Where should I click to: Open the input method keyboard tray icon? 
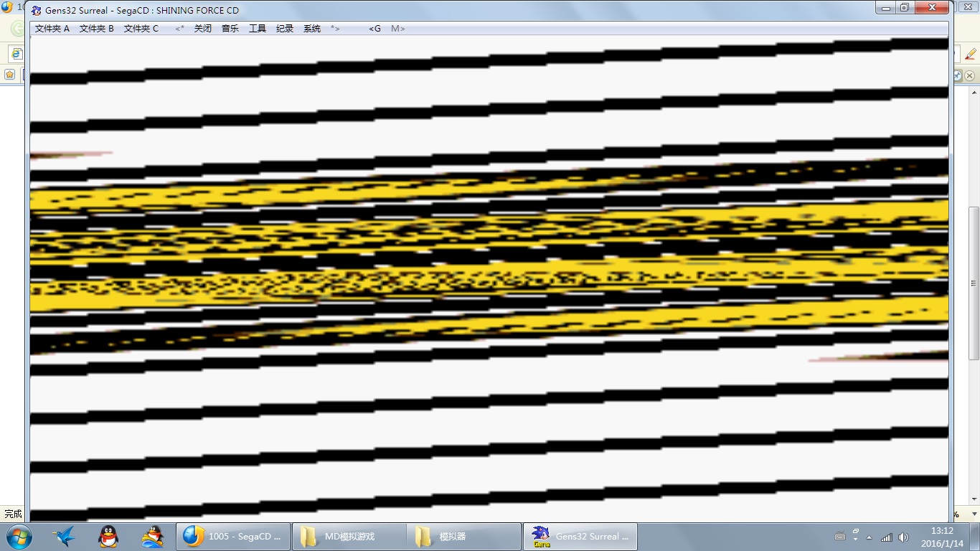pyautogui.click(x=840, y=537)
